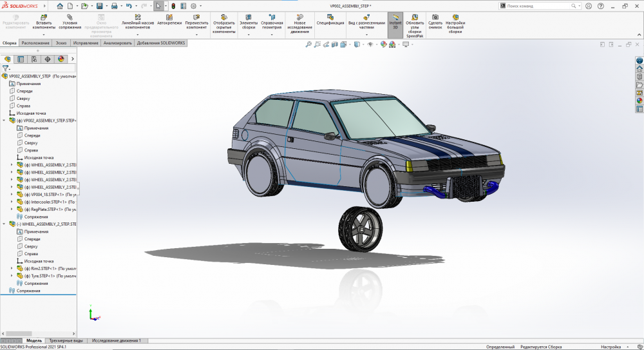Toggle Instant 3D mode
The height and width of the screenshot is (350, 644).
click(x=395, y=17)
